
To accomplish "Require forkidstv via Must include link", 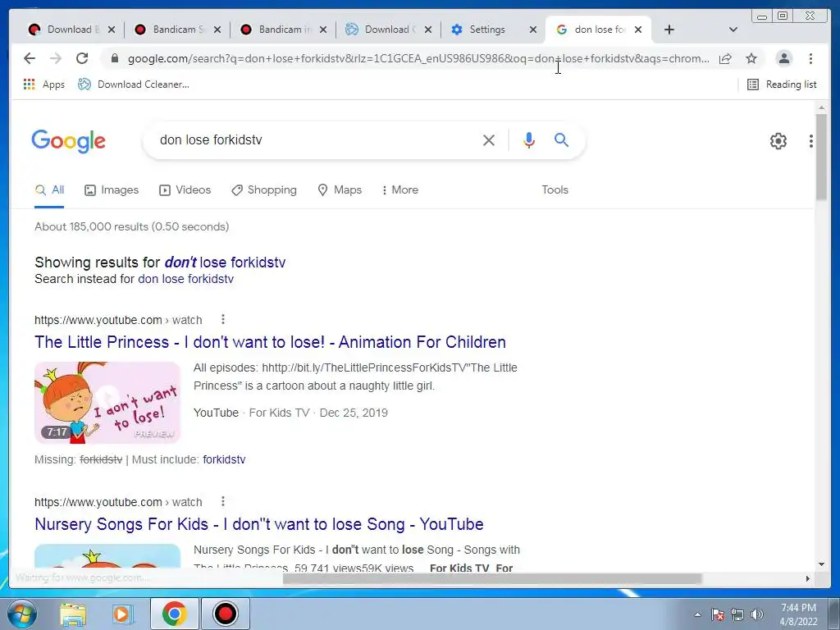I will point(224,459).
